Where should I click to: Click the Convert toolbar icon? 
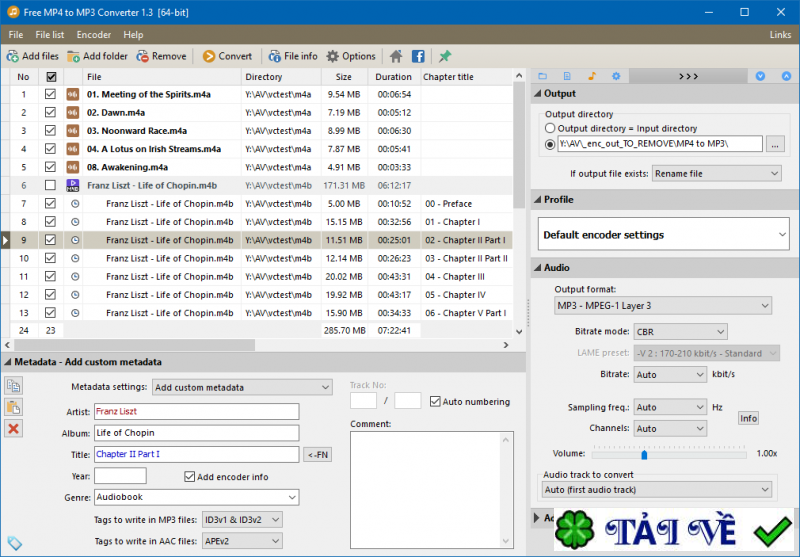coord(227,56)
